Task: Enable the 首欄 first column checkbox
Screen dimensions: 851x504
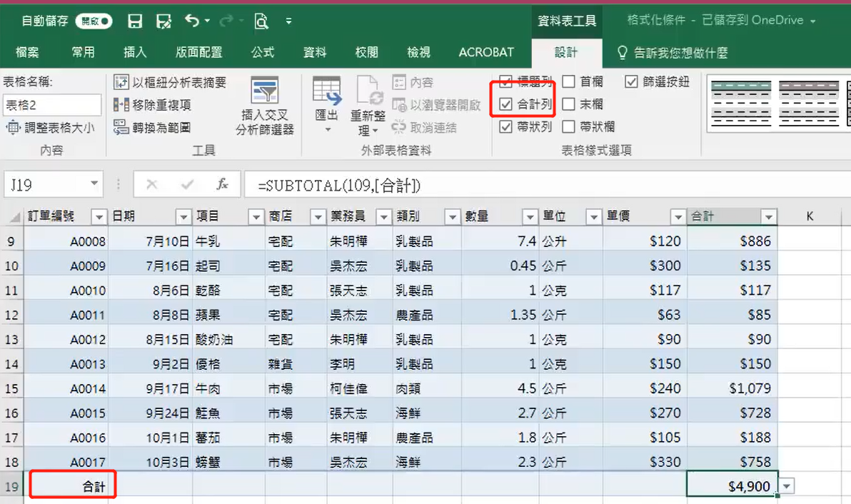Action: click(569, 81)
